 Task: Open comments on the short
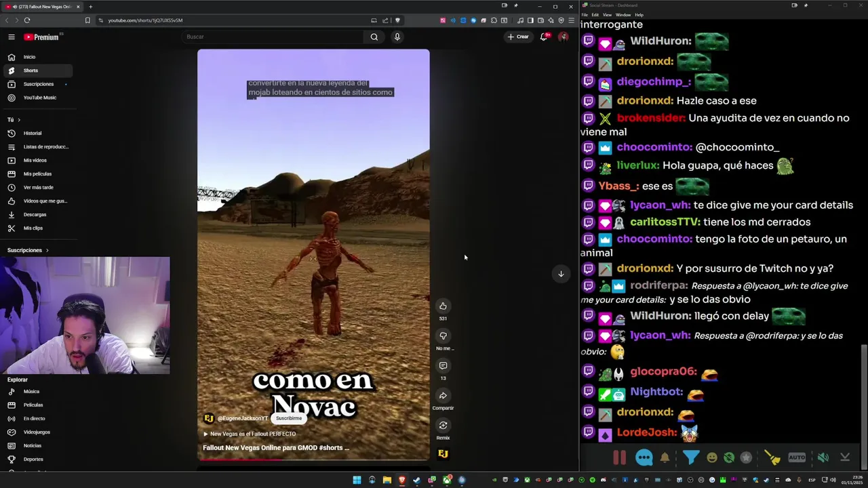(443, 365)
